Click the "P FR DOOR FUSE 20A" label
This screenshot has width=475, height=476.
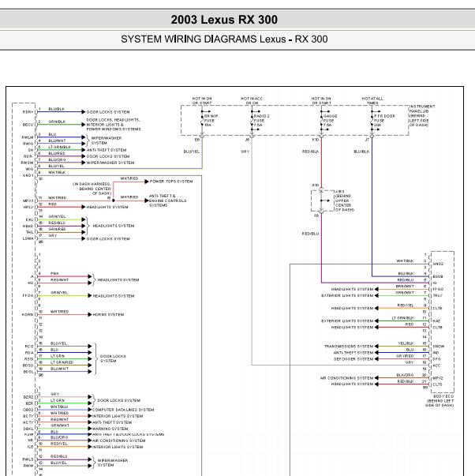(384, 121)
